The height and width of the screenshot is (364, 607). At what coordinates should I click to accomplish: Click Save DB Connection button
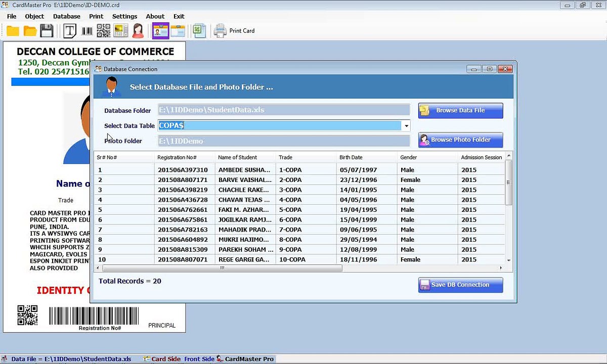(x=460, y=285)
